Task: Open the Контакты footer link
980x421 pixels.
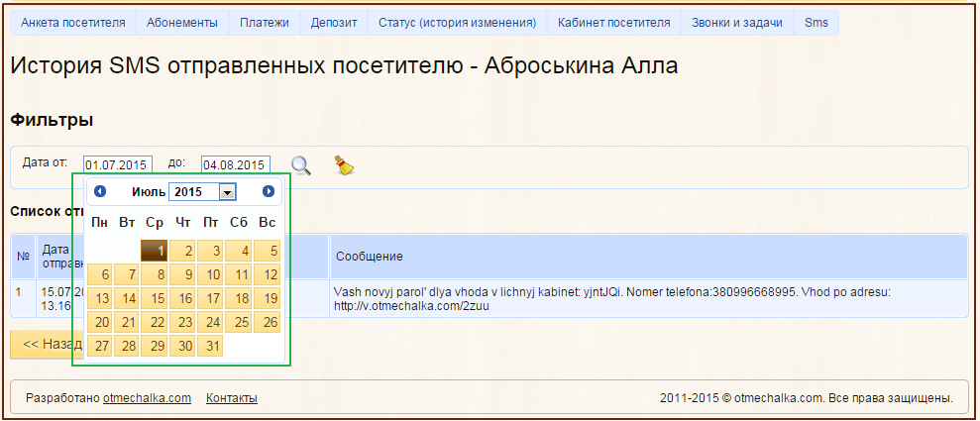Action: pyautogui.click(x=232, y=398)
